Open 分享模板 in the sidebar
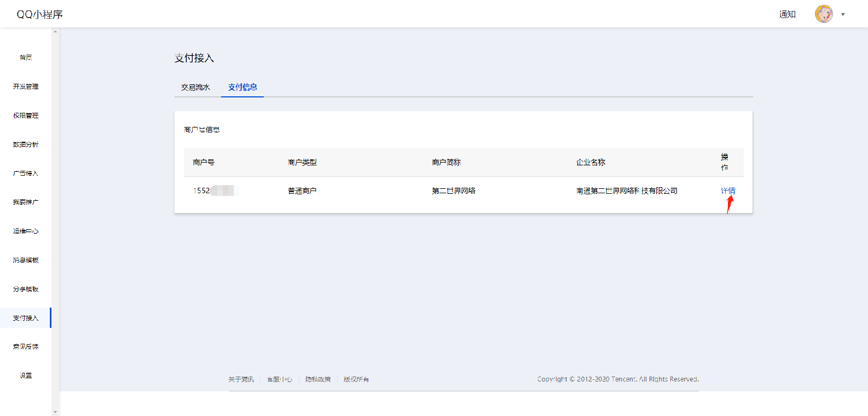 click(x=26, y=289)
